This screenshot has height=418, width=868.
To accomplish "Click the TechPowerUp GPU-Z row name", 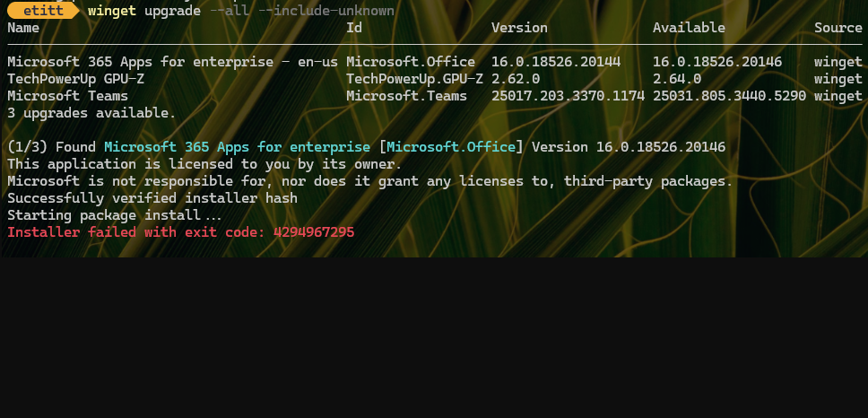I will click(x=76, y=79).
